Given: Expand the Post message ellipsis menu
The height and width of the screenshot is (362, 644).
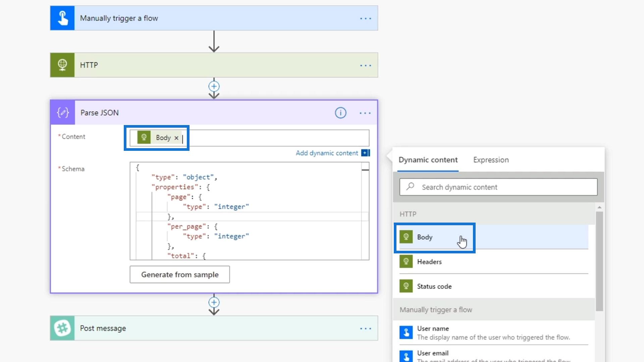Looking at the screenshot, I should tap(365, 328).
